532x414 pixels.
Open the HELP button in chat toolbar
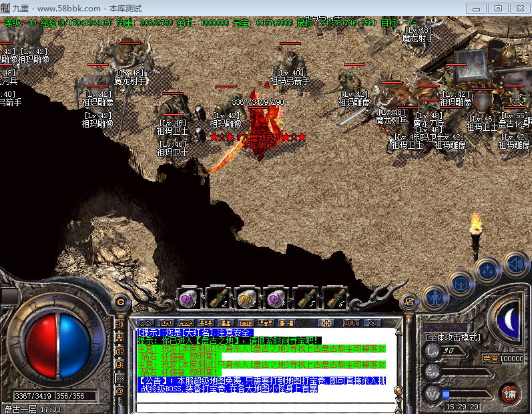point(246,323)
